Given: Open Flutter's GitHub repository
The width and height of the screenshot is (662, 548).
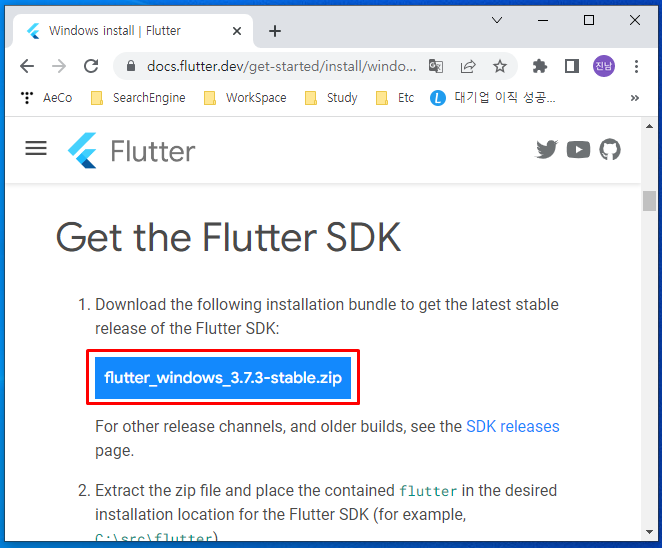Looking at the screenshot, I should pos(610,149).
